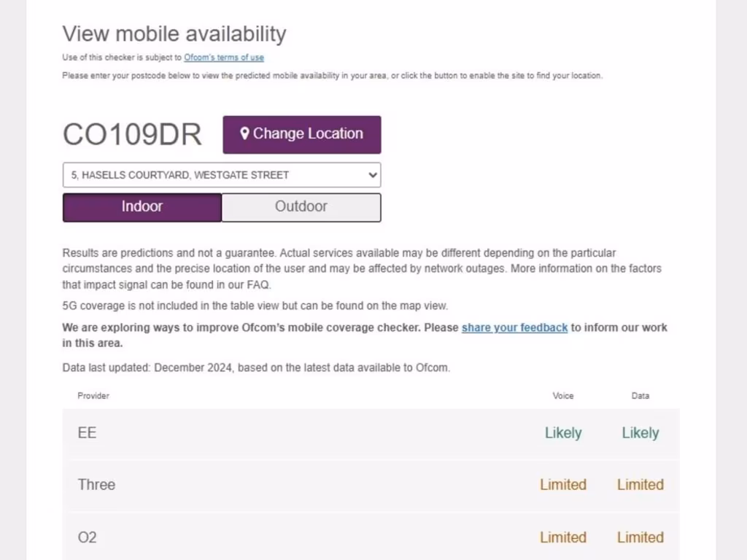
Task: Click the location pin icon
Action: pos(245,133)
